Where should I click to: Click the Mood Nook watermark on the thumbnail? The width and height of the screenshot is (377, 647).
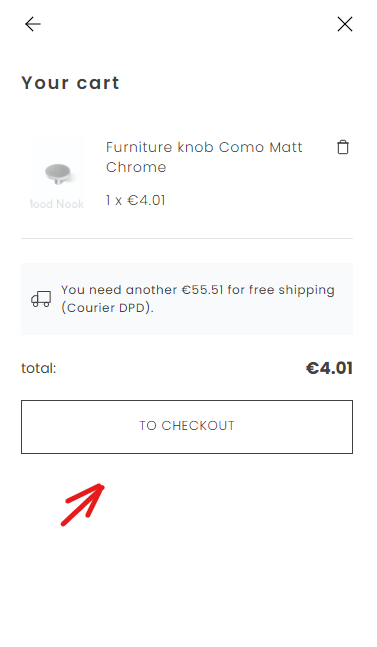coord(57,204)
